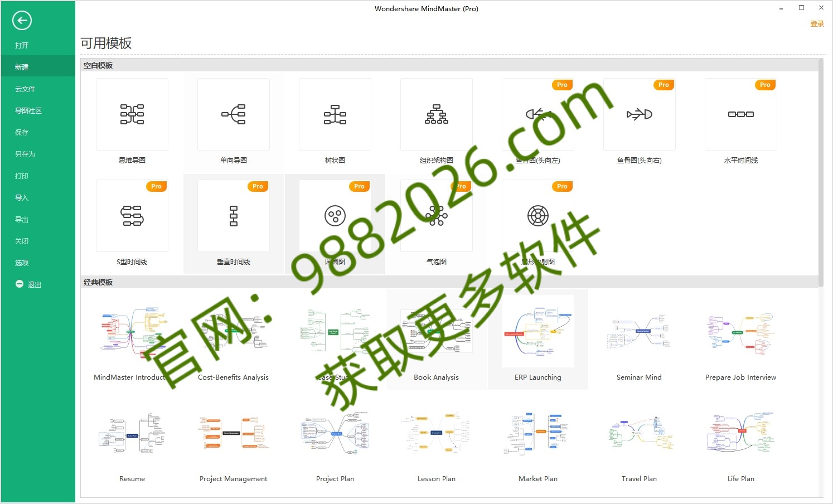Select the S型时间线 template icon
Screen dimensions: 833x504
[x=132, y=216]
